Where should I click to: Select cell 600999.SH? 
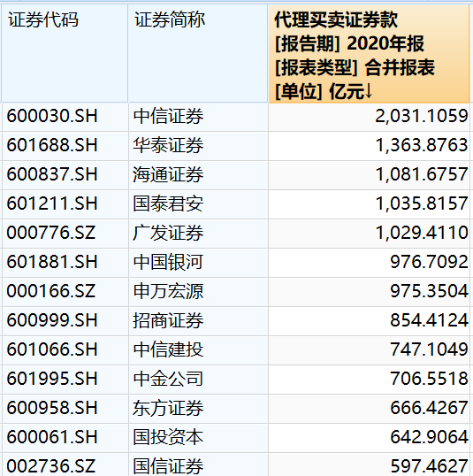click(65, 321)
